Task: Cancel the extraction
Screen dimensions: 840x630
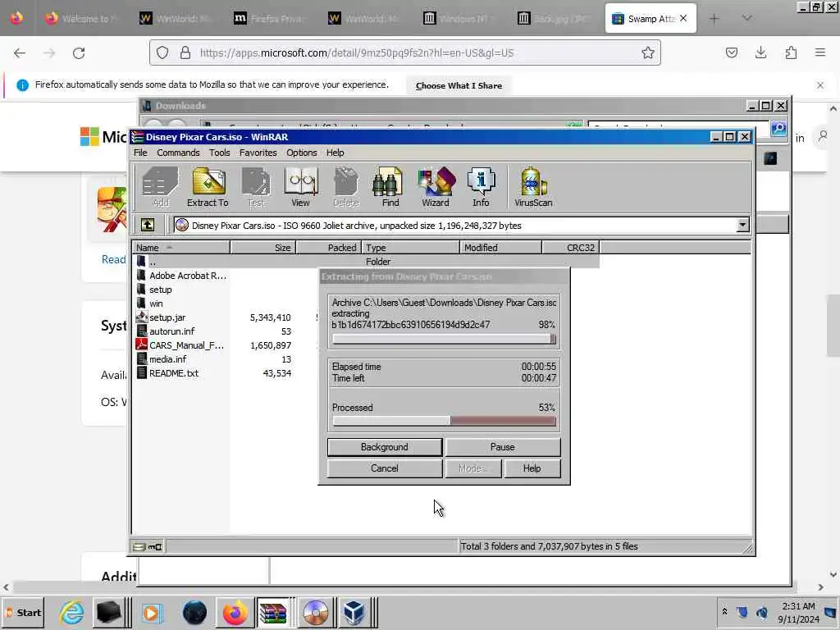Action: point(385,468)
